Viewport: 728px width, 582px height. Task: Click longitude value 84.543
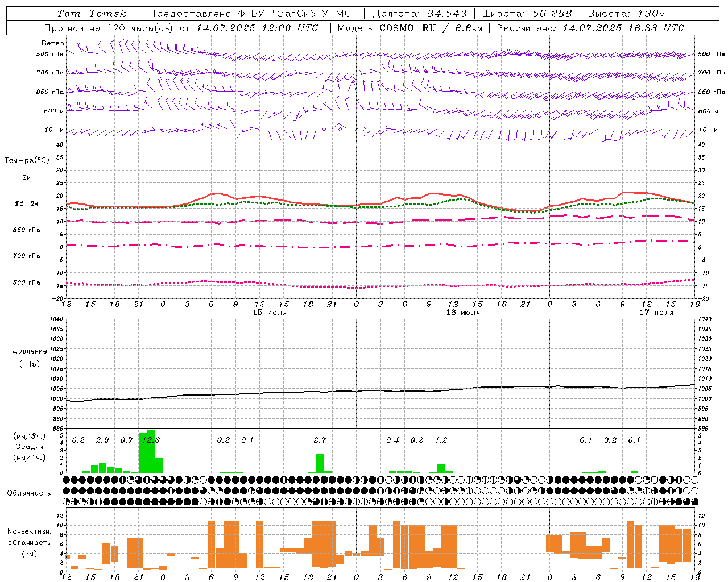[447, 14]
